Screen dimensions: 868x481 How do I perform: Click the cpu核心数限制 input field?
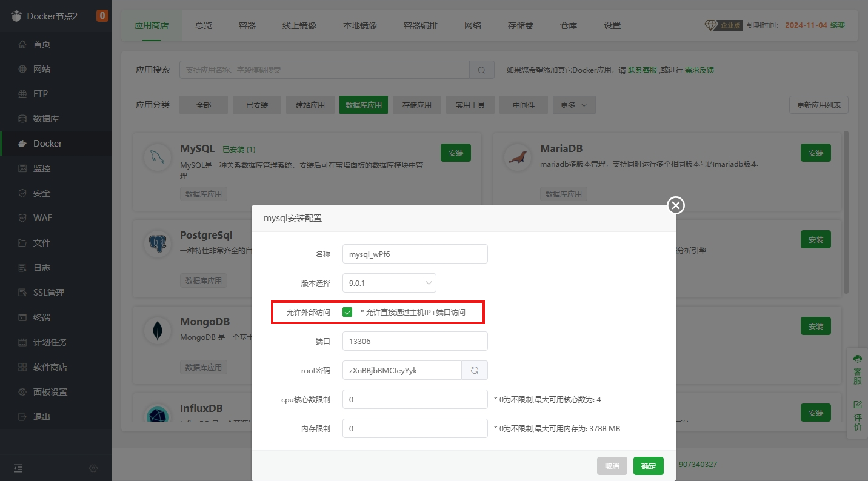(415, 399)
